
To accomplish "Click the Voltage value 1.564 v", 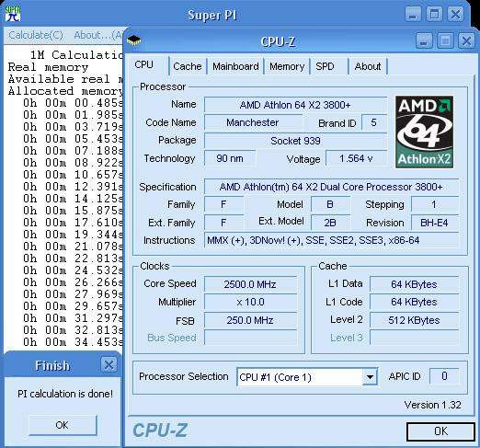I will click(356, 158).
